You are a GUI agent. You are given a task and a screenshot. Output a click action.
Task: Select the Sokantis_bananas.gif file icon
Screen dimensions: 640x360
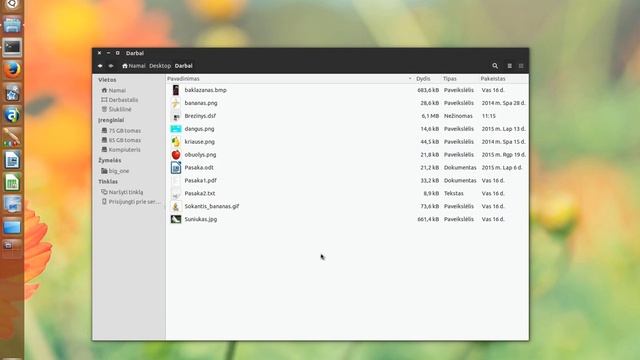(176, 206)
